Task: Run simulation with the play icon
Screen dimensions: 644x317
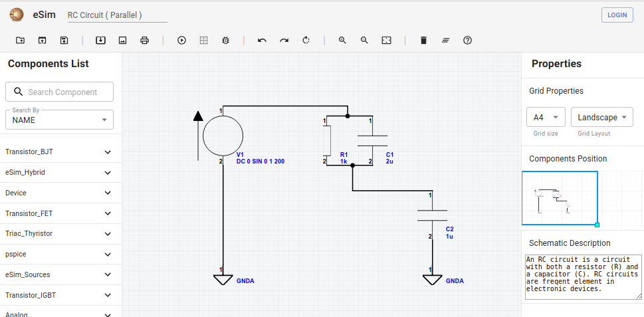Action: [x=181, y=41]
